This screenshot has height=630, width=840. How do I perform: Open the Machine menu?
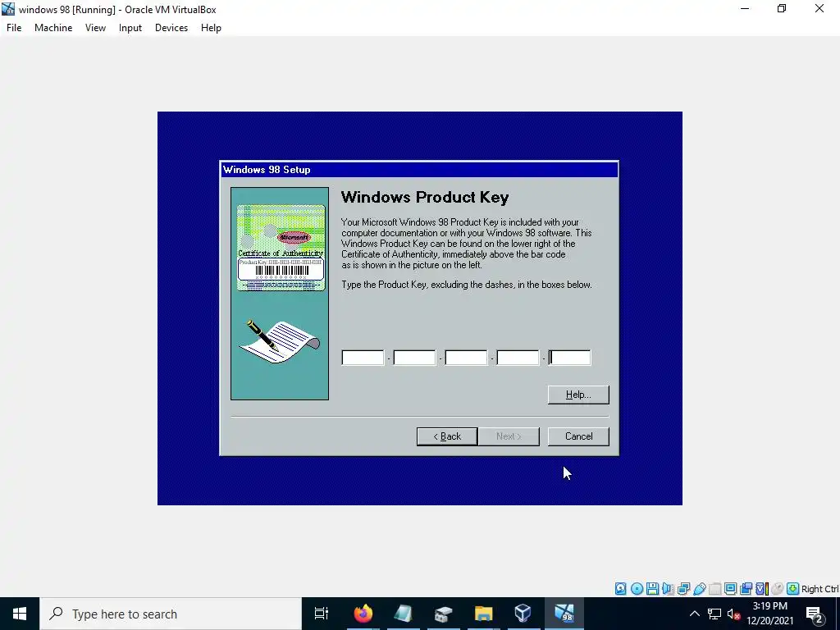(x=53, y=28)
